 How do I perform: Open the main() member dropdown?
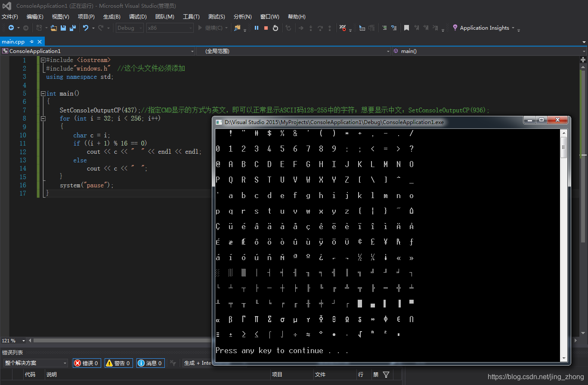(x=489, y=51)
